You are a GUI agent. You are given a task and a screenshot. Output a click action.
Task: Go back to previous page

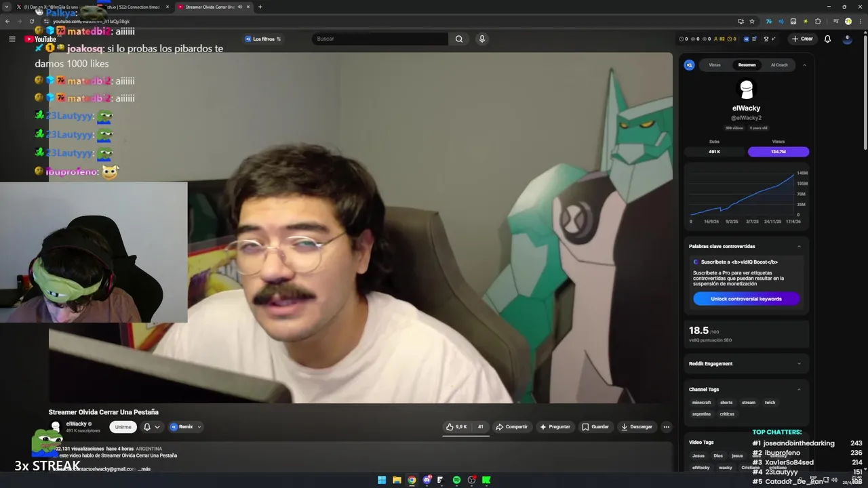(x=7, y=21)
